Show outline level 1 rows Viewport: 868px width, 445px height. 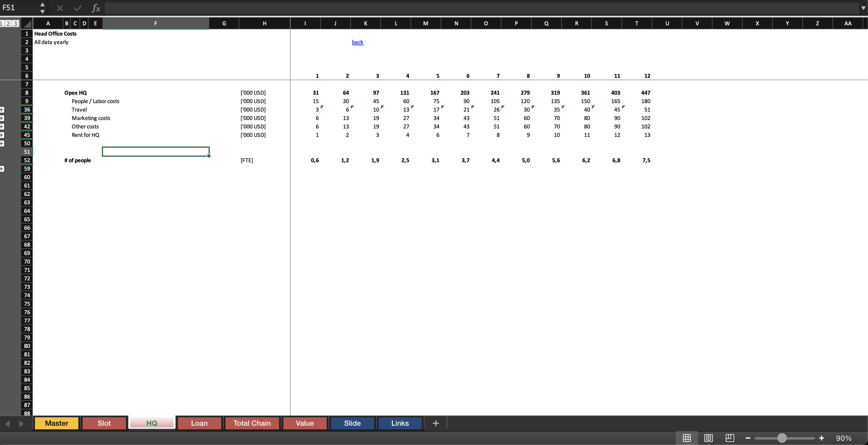pyautogui.click(x=2, y=23)
